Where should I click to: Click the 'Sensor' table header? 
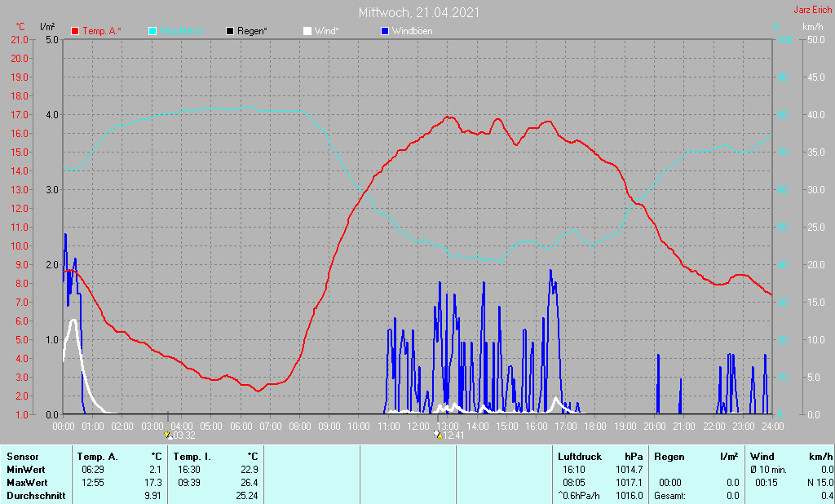[23, 457]
